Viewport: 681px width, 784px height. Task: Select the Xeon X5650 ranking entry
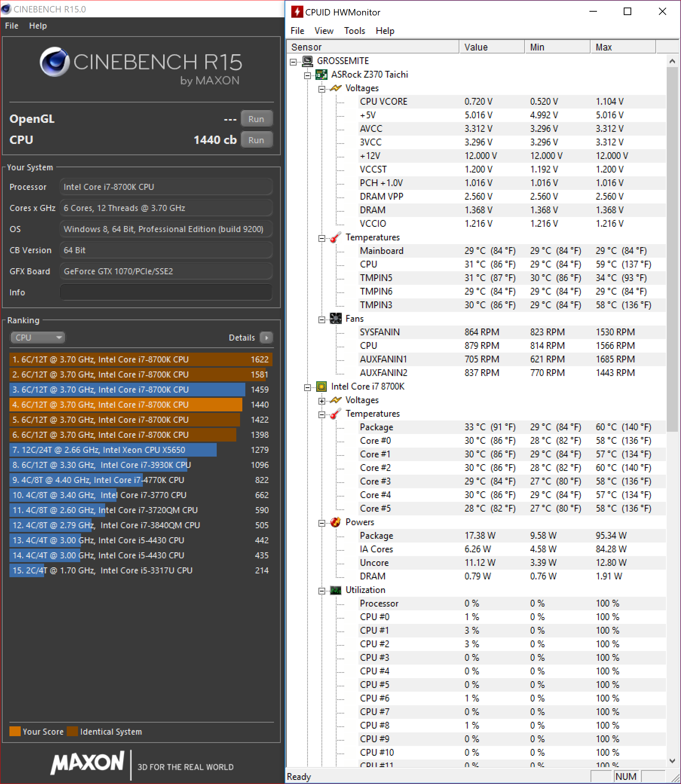[141, 450]
